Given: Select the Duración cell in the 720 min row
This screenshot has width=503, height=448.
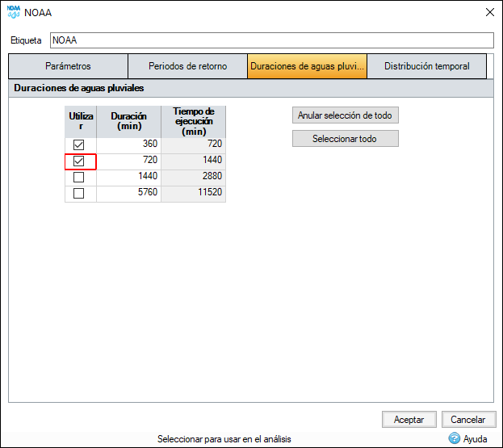Looking at the screenshot, I should click(x=128, y=161).
